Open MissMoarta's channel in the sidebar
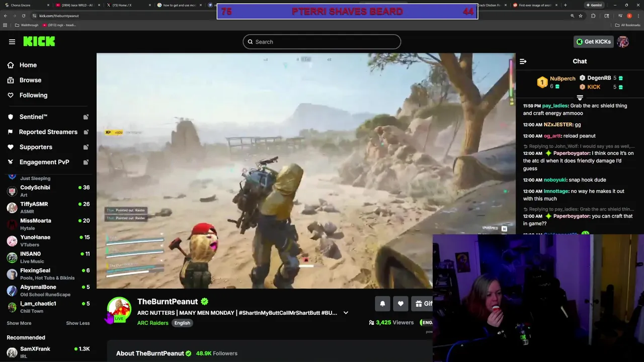 point(48,224)
